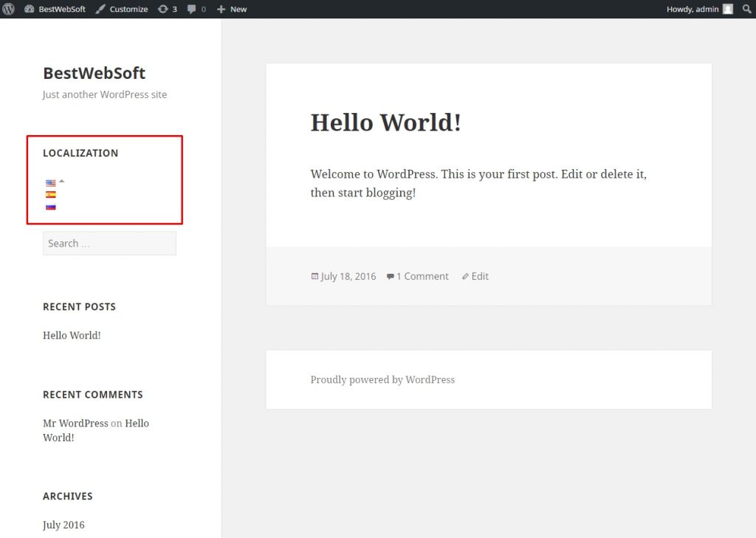Switch site language to Spanish flag
The height and width of the screenshot is (538, 756).
[50, 194]
